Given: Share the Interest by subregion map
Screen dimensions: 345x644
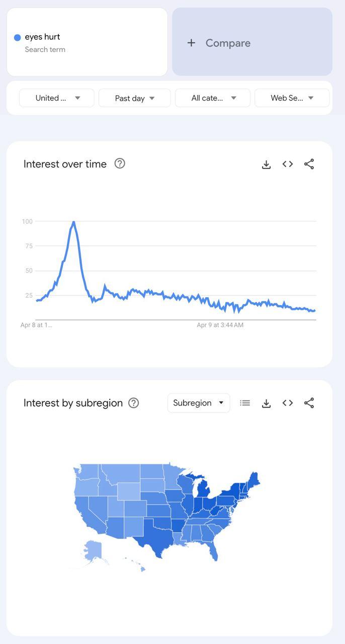Looking at the screenshot, I should [x=309, y=403].
